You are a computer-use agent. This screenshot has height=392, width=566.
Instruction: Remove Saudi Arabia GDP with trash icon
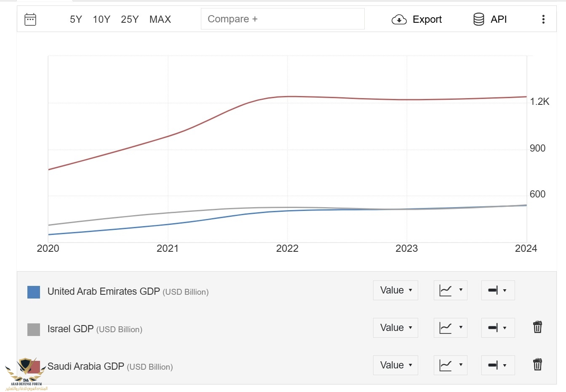(537, 365)
